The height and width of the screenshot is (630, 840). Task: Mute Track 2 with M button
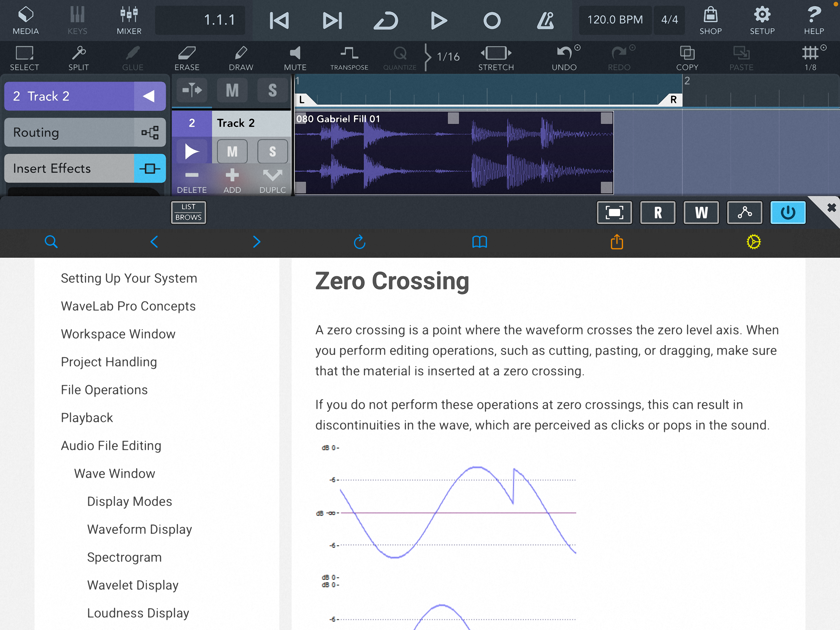(232, 152)
